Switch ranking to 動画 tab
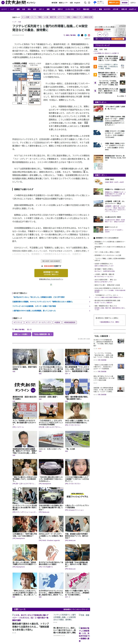 [106, 49]
